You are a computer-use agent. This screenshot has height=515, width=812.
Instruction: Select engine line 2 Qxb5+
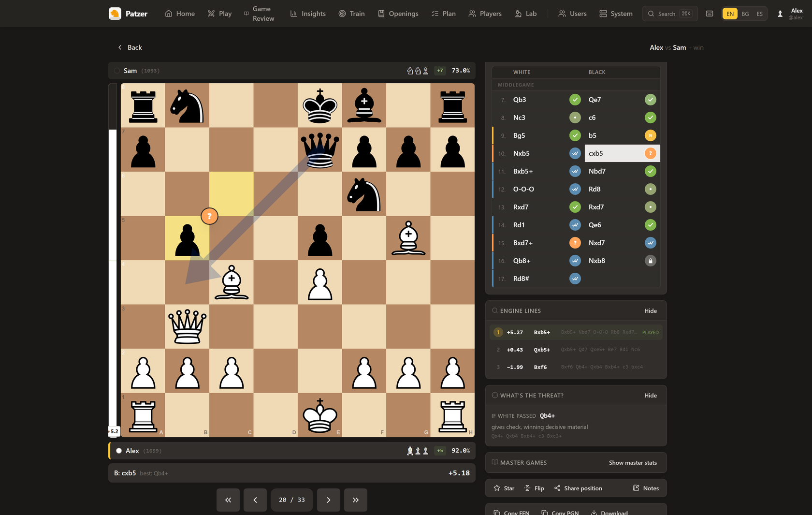pos(576,350)
